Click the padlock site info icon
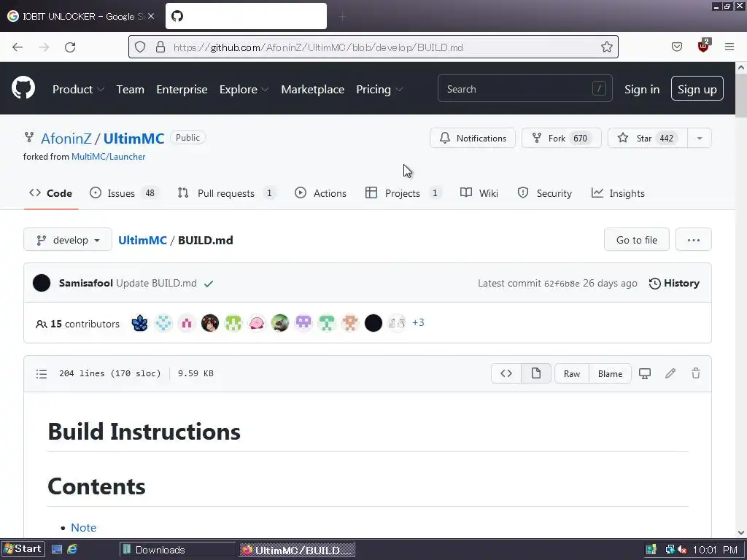 [x=160, y=47]
